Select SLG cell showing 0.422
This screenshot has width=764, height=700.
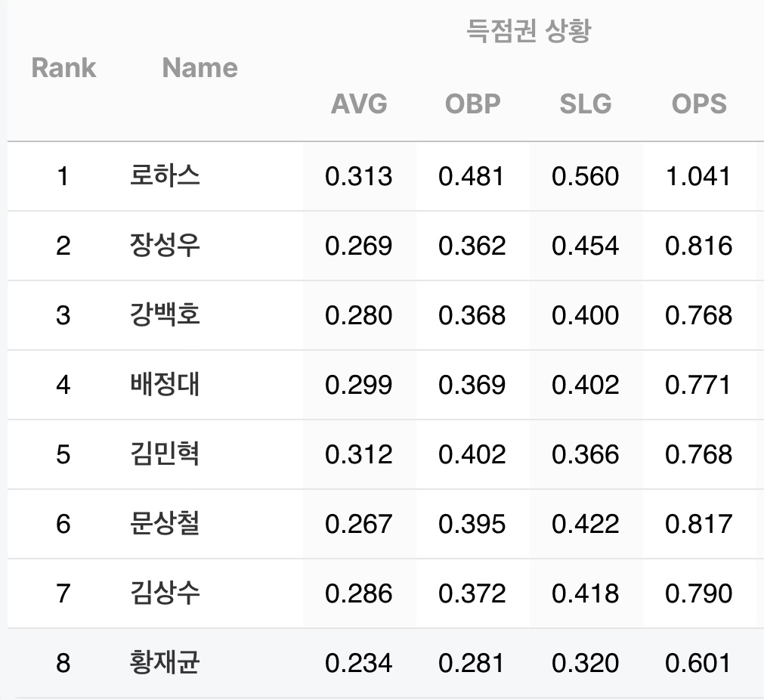[x=586, y=524]
